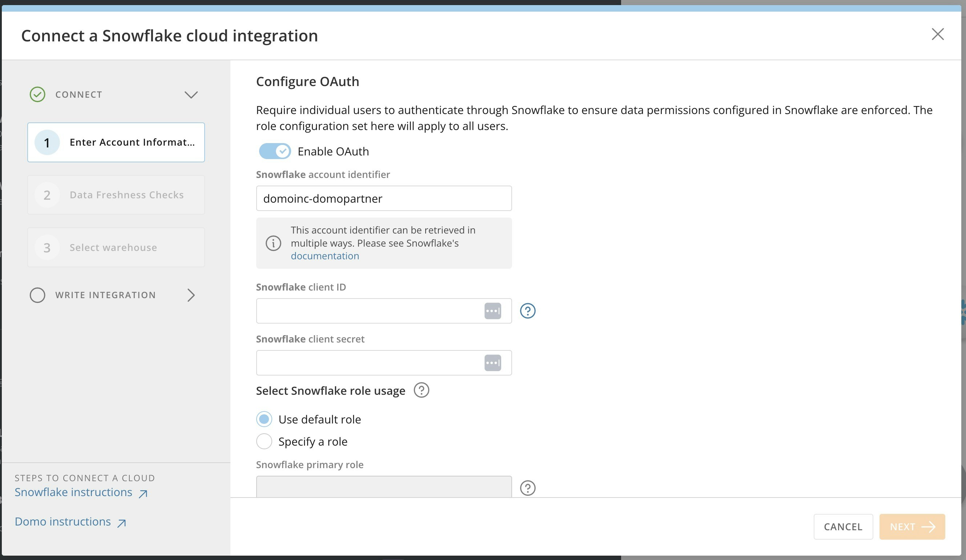This screenshot has width=966, height=560.
Task: Click help icon beside Snowflake client ID
Action: tap(527, 311)
